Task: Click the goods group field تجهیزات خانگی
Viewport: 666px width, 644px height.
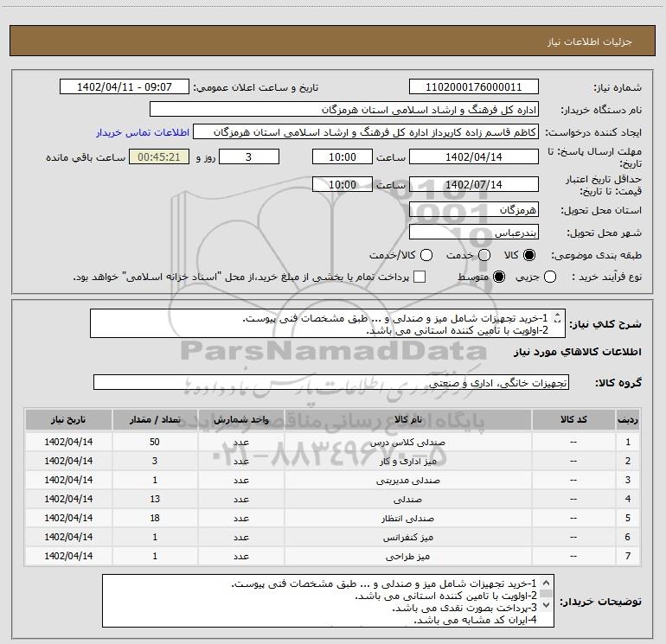Action: pyautogui.click(x=331, y=382)
